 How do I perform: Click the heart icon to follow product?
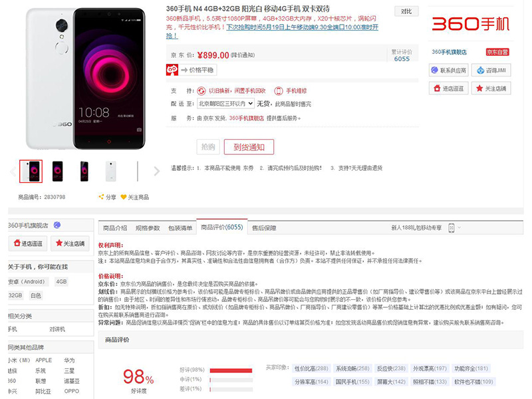pyautogui.click(x=124, y=197)
